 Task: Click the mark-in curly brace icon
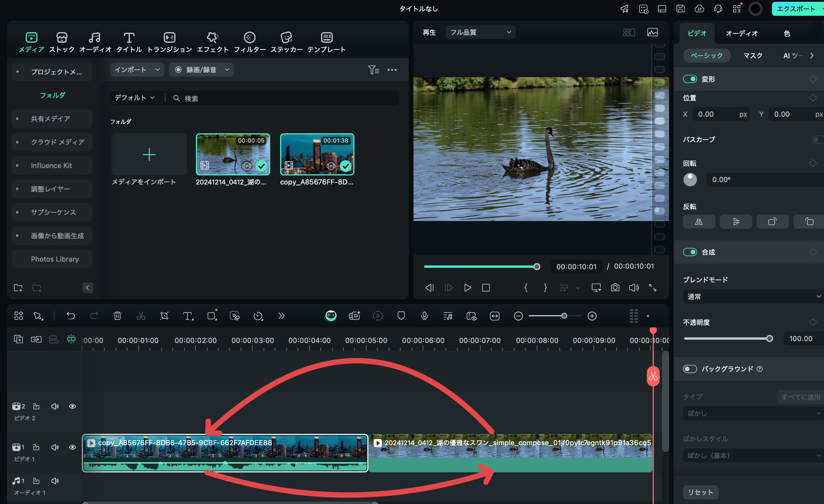[526, 288]
